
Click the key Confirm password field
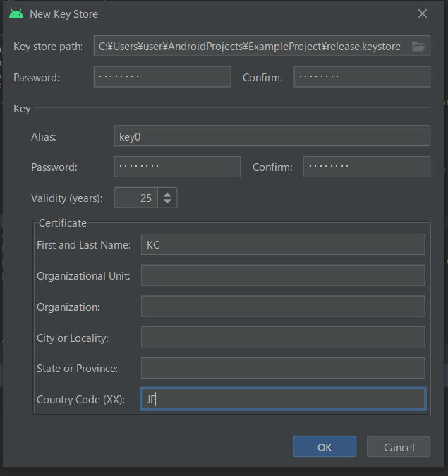click(x=367, y=167)
